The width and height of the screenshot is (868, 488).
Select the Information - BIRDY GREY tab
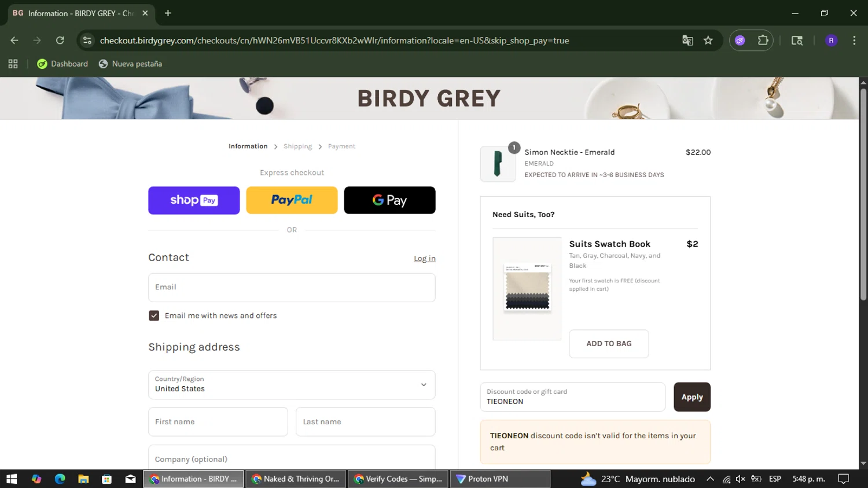click(x=81, y=13)
